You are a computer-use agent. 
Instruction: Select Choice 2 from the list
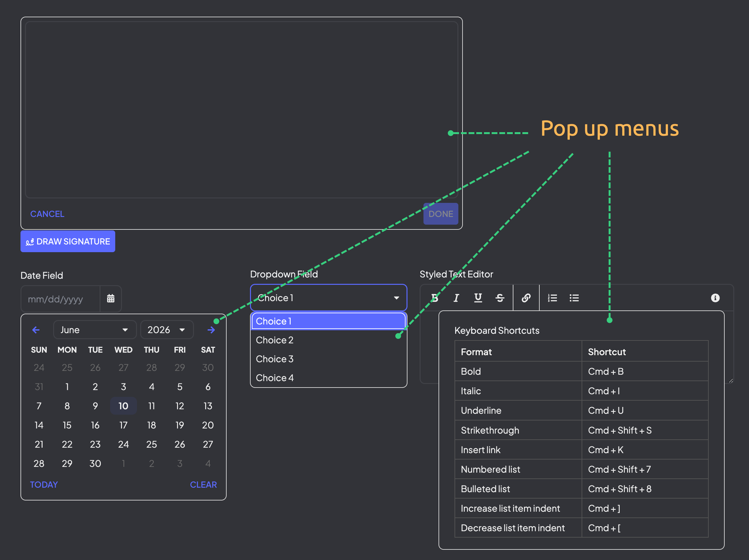point(328,340)
